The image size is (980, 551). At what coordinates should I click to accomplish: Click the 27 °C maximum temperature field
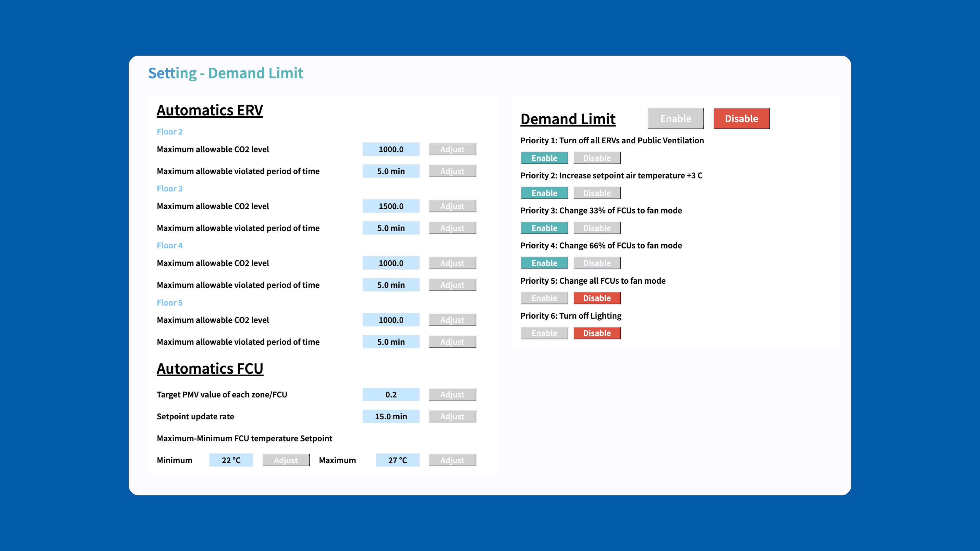(397, 460)
